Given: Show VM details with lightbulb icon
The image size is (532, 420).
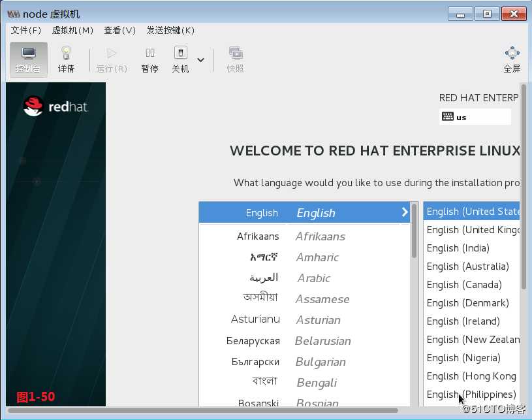Looking at the screenshot, I should (66, 59).
